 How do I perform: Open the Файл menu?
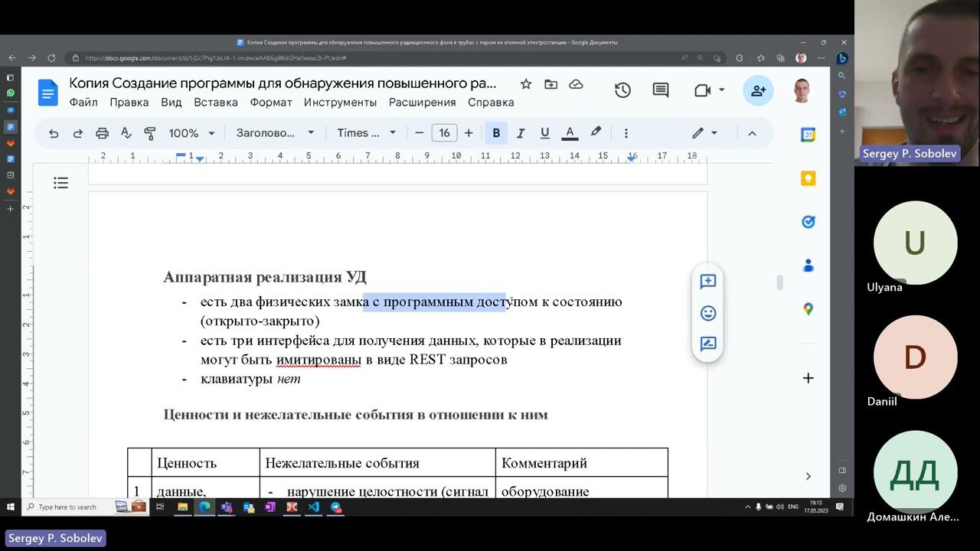[x=83, y=103]
